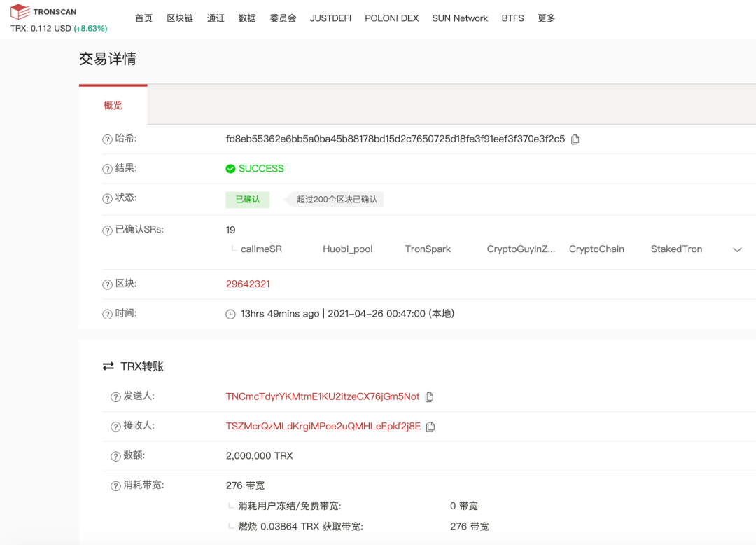Click the 13hrs 49mins ago timestamp
This screenshot has height=545, width=756.
tap(280, 314)
